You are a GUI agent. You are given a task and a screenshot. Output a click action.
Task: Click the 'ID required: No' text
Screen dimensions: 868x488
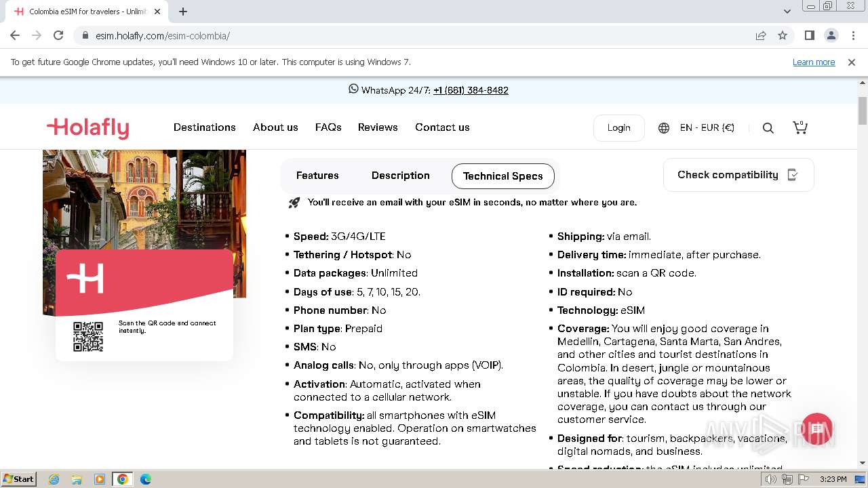pyautogui.click(x=595, y=292)
